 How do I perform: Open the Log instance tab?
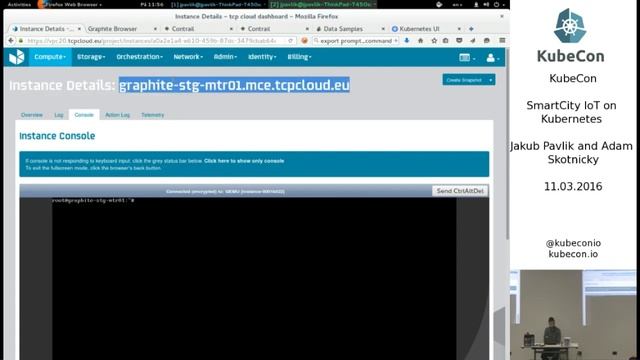click(x=59, y=115)
